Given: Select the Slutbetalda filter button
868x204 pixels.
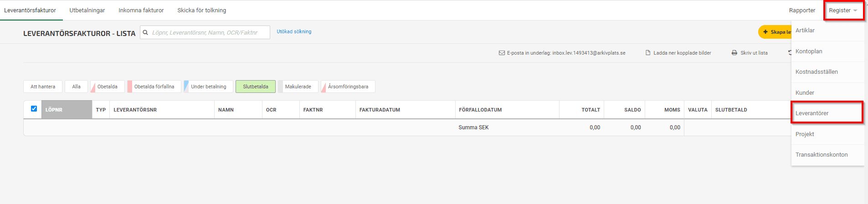Looking at the screenshot, I should pyautogui.click(x=256, y=87).
